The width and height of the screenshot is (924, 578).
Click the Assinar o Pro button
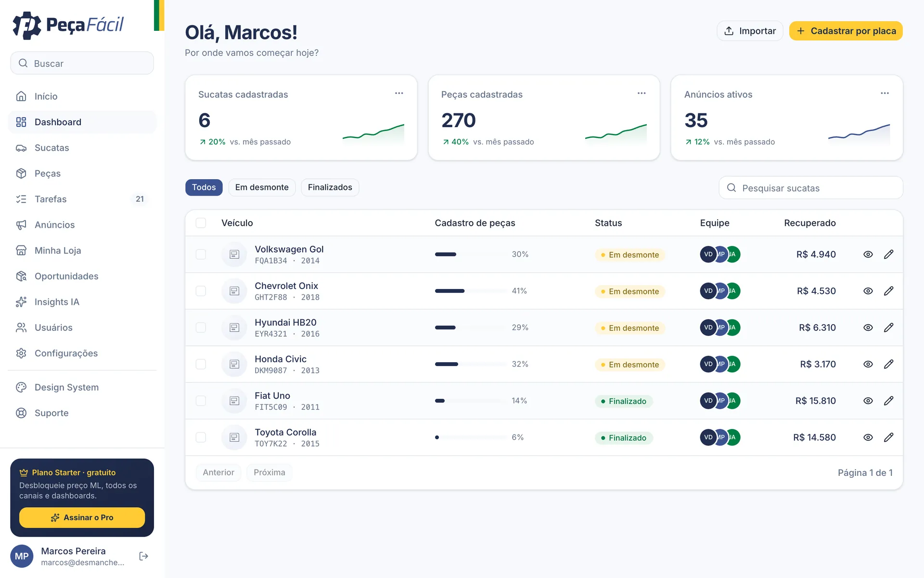(82, 517)
